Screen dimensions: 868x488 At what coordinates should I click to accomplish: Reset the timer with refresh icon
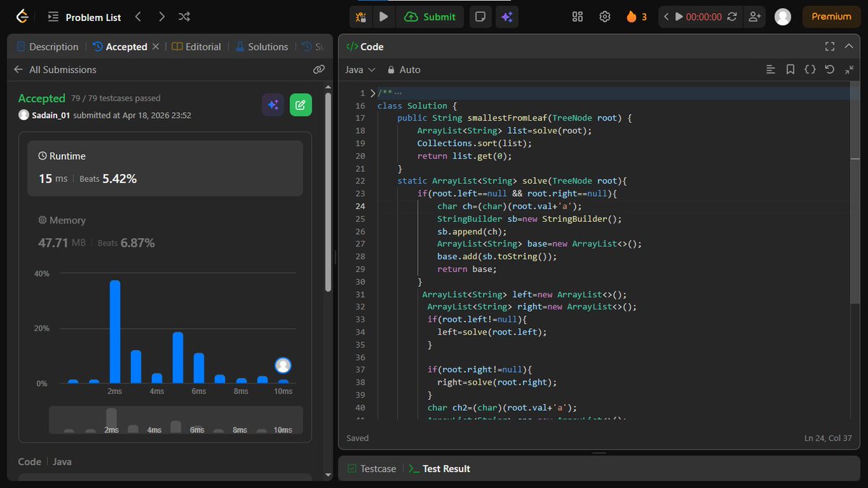(x=732, y=17)
